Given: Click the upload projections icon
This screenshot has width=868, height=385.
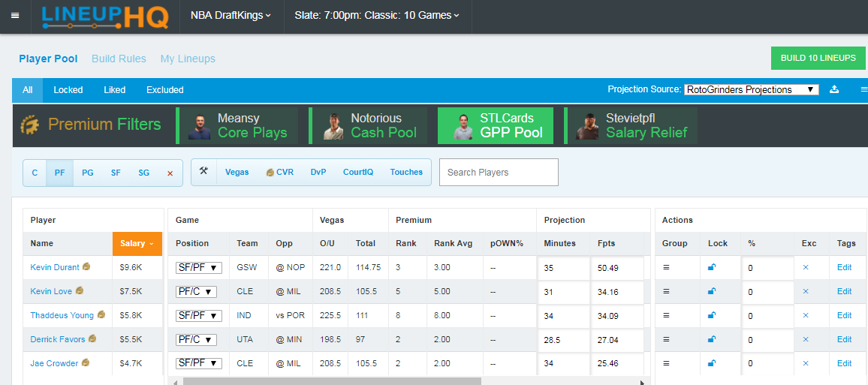Looking at the screenshot, I should pos(834,89).
